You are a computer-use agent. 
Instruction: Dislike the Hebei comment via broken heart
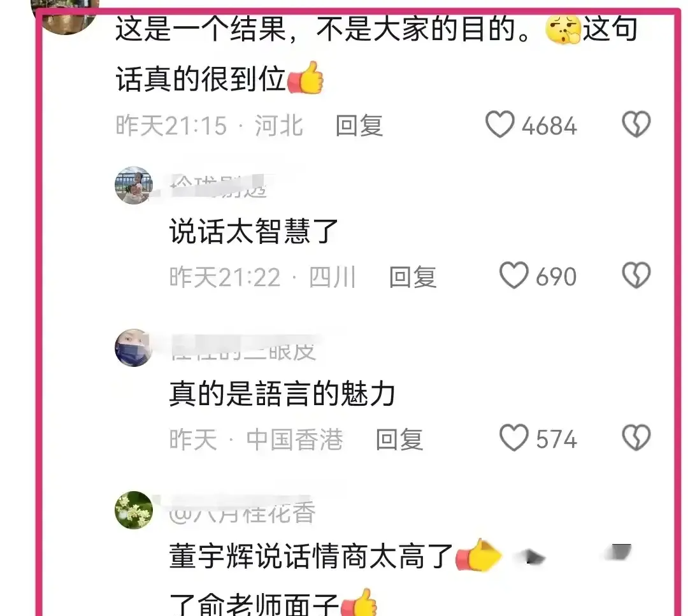(x=636, y=124)
